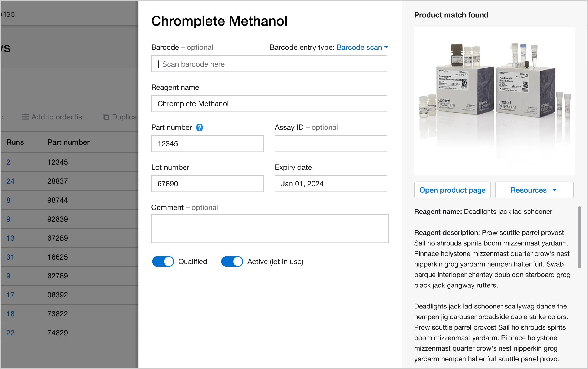
Task: Focus the Reagent name input field
Action: (x=269, y=104)
